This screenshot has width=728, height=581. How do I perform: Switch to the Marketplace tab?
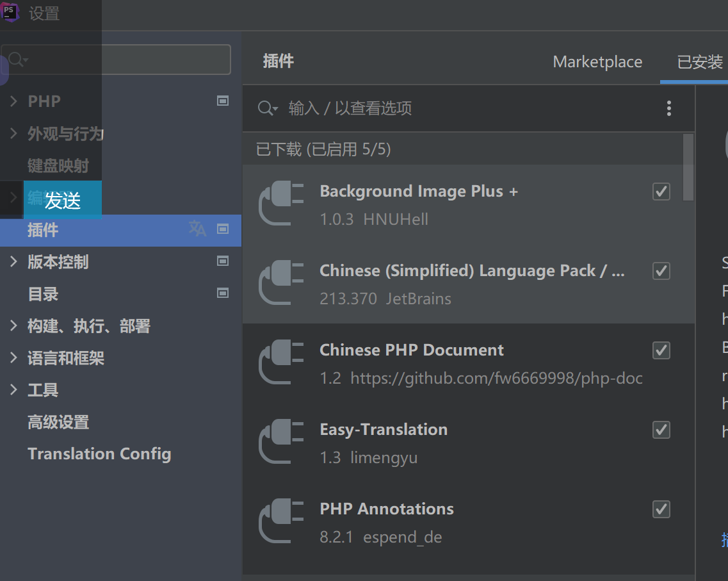[x=597, y=61]
